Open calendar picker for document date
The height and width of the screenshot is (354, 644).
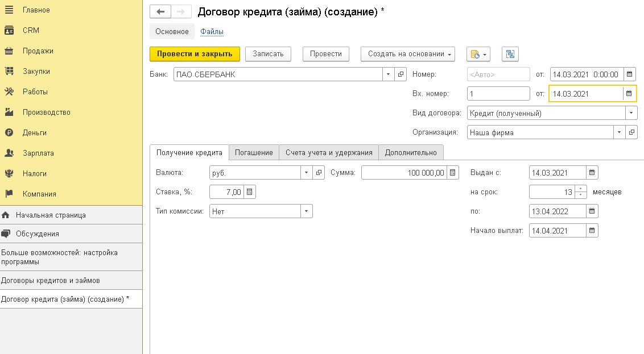click(629, 74)
